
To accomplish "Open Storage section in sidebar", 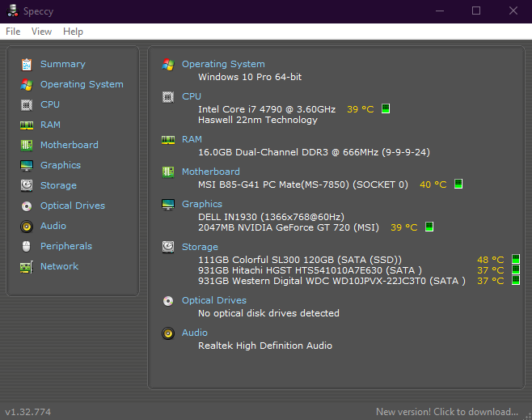I will [x=58, y=185].
